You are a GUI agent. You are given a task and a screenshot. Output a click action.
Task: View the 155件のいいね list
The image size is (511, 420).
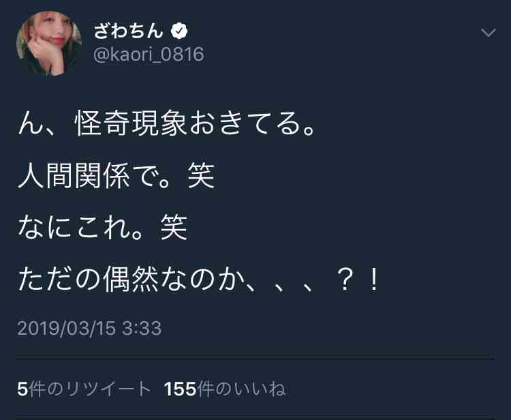(x=225, y=389)
